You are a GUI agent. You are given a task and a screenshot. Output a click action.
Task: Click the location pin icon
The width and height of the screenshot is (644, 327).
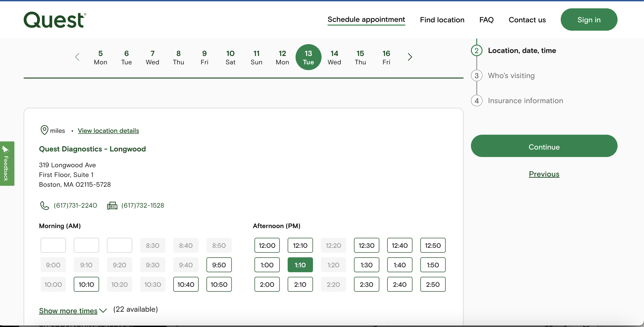[x=44, y=130]
